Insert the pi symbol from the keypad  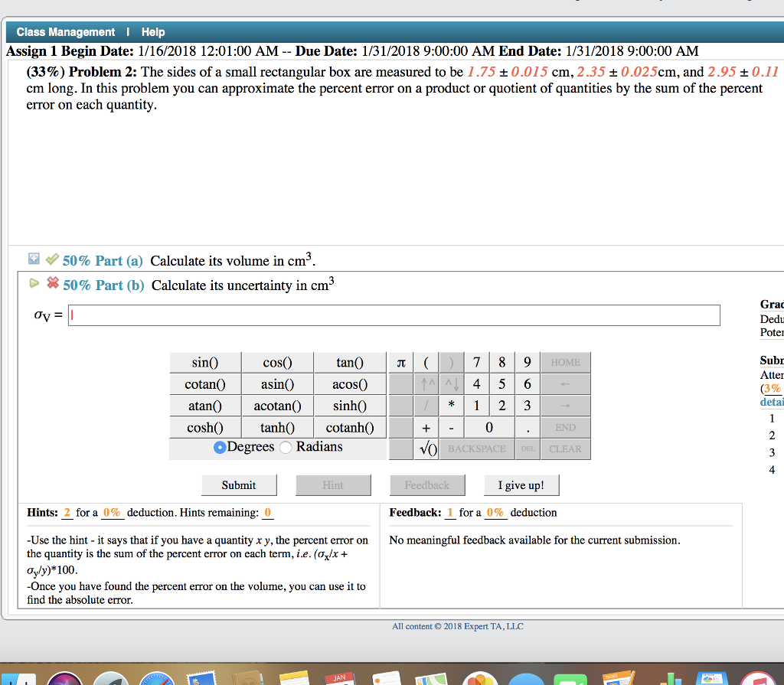[x=401, y=363]
